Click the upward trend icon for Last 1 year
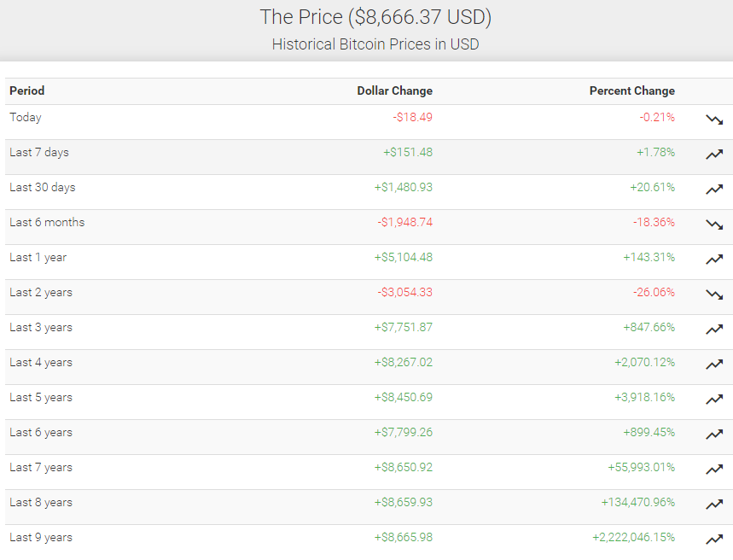 (714, 260)
